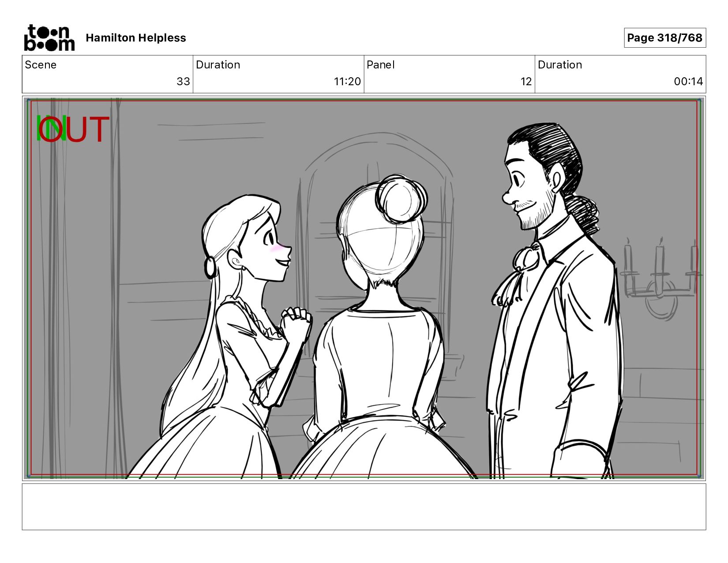Click the 'Page 318/768' page indicator
The width and height of the screenshot is (728, 563).
point(664,38)
